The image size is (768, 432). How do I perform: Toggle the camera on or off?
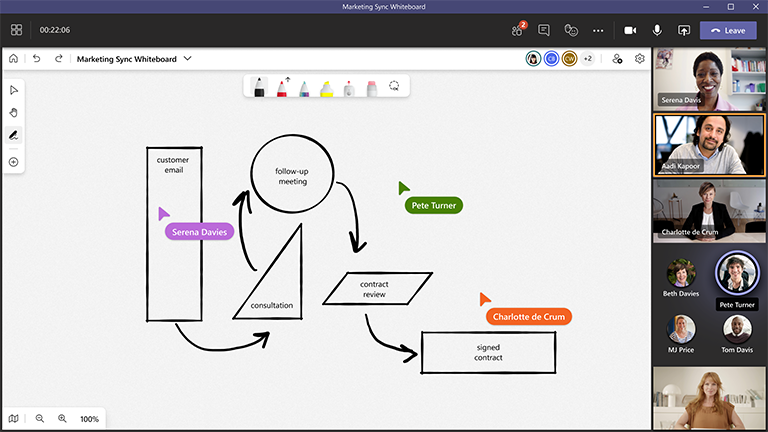631,30
